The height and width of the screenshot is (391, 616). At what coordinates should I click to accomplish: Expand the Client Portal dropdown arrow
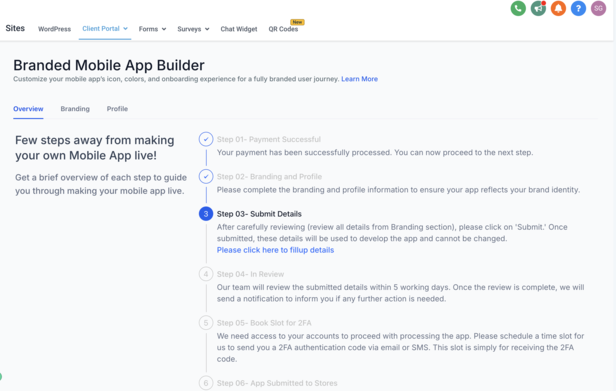click(125, 28)
